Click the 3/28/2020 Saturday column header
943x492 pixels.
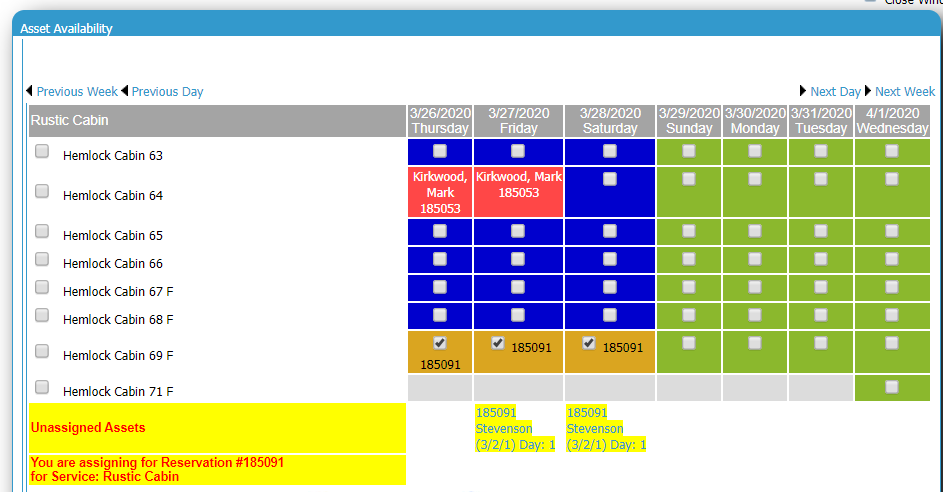(x=610, y=121)
